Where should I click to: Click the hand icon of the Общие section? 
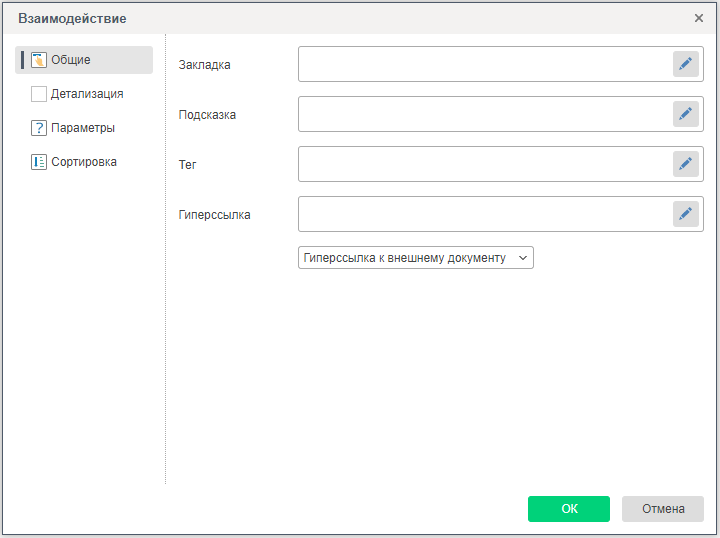39,60
